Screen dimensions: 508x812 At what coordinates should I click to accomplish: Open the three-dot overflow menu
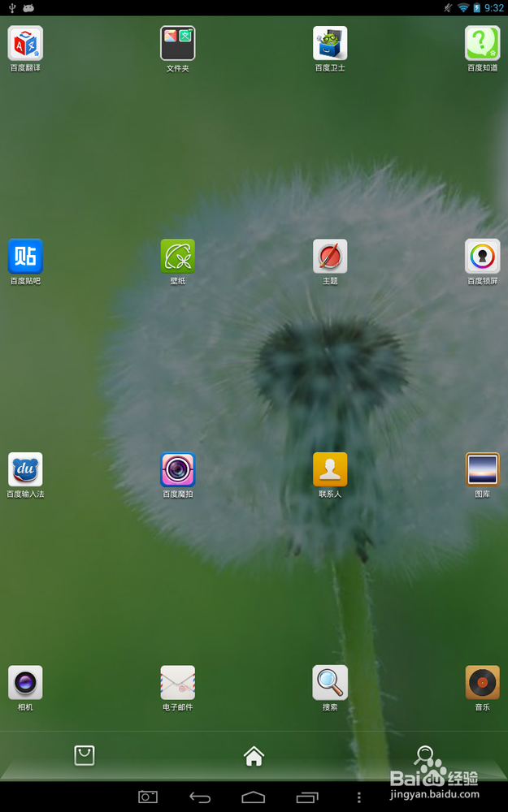358,797
